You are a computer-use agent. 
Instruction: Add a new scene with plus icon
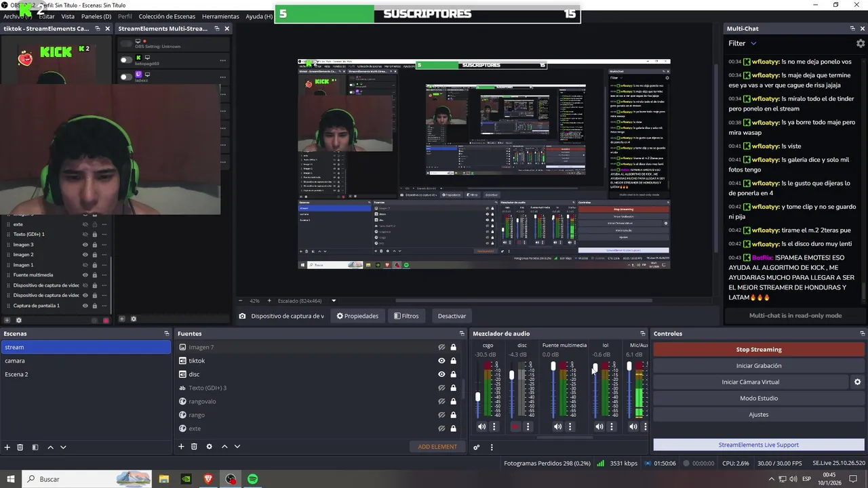coord(7,447)
